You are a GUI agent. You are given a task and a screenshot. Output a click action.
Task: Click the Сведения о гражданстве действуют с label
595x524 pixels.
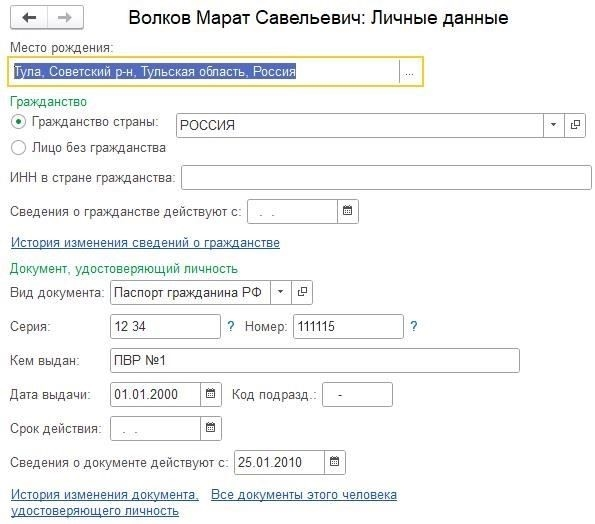click(x=126, y=211)
